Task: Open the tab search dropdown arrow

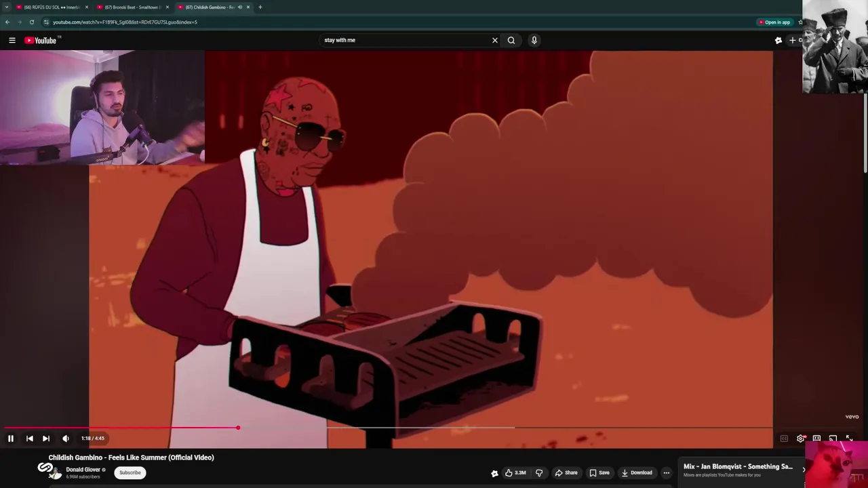Action: (x=6, y=7)
